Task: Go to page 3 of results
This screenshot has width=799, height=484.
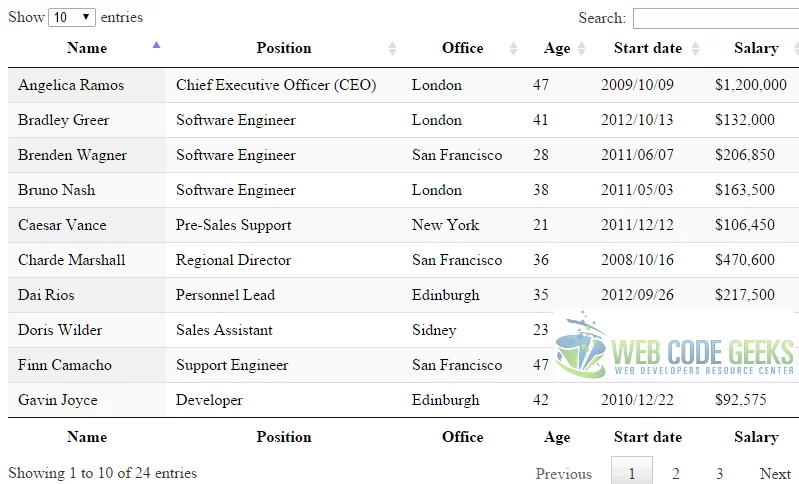Action: pyautogui.click(x=719, y=473)
